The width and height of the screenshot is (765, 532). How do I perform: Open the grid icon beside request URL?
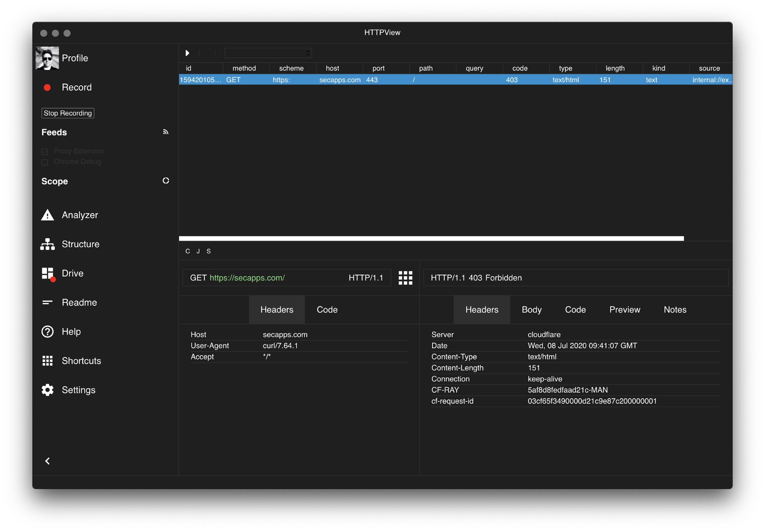(x=405, y=278)
